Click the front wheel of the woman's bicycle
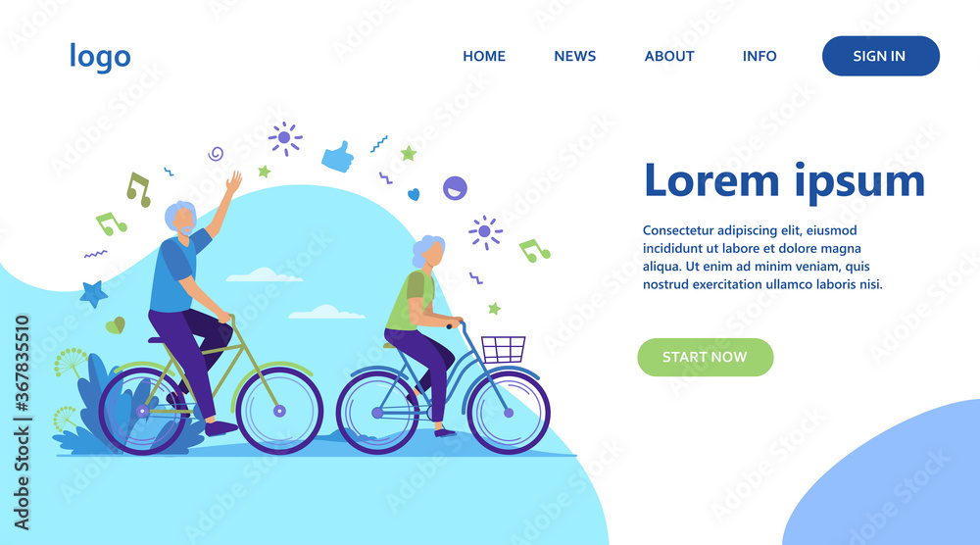This screenshot has width=980, height=545. 509,413
